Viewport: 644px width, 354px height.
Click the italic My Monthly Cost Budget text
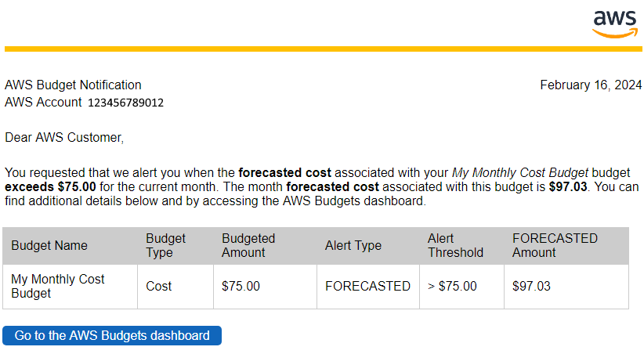(x=520, y=173)
